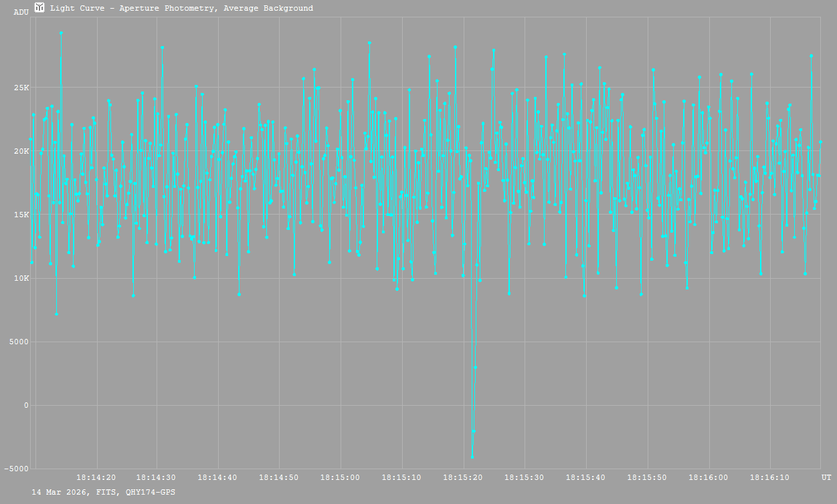Click the Light Curve title text

pos(181,9)
